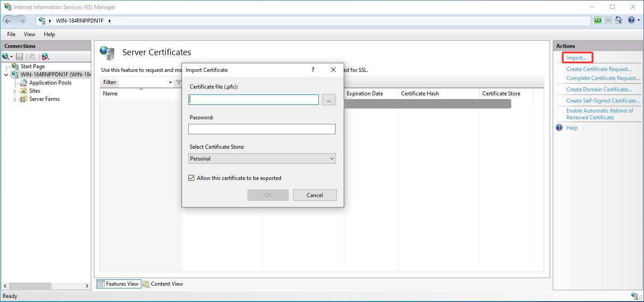Viewport: 644px width, 302px height.
Task: Click the Up one level icon in Connections
Action: click(x=32, y=57)
